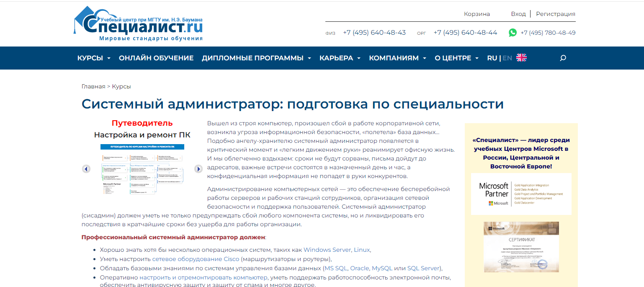
Task: Click the Вход login link
Action: coord(518,14)
